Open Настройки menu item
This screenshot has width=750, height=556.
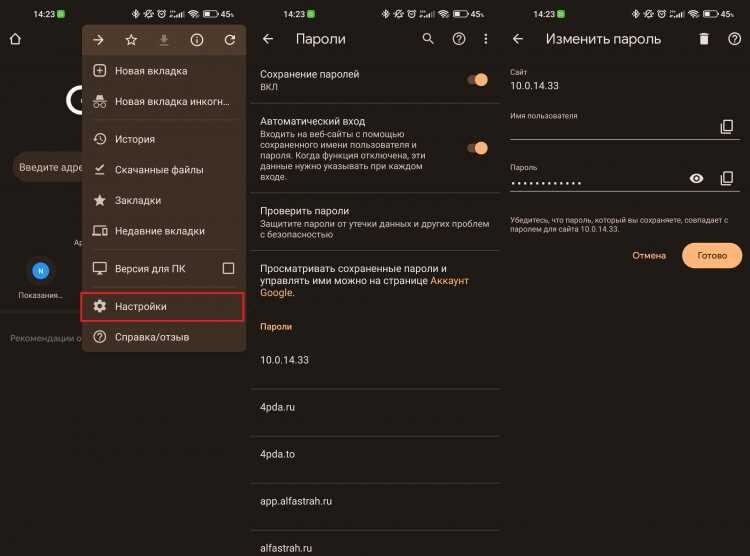point(162,307)
